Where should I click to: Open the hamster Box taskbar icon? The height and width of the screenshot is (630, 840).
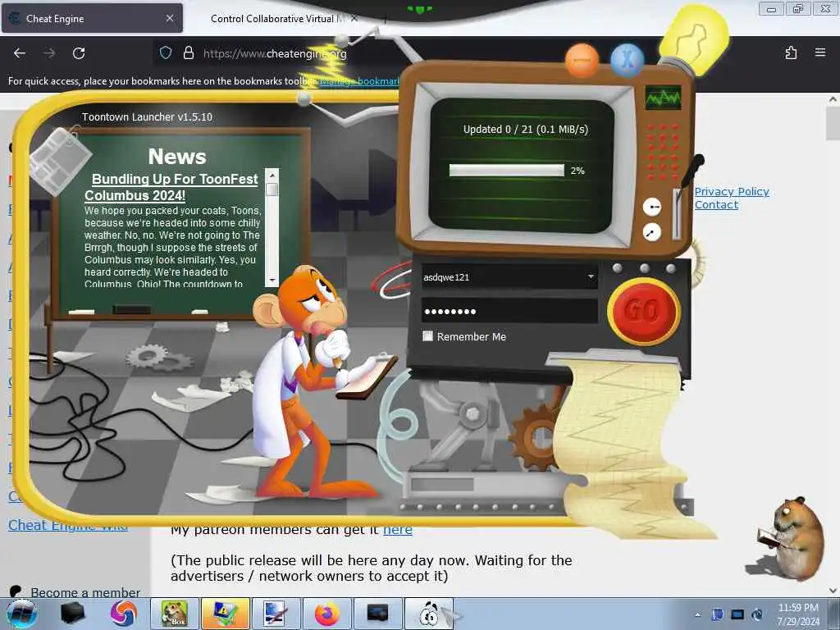[x=175, y=614]
